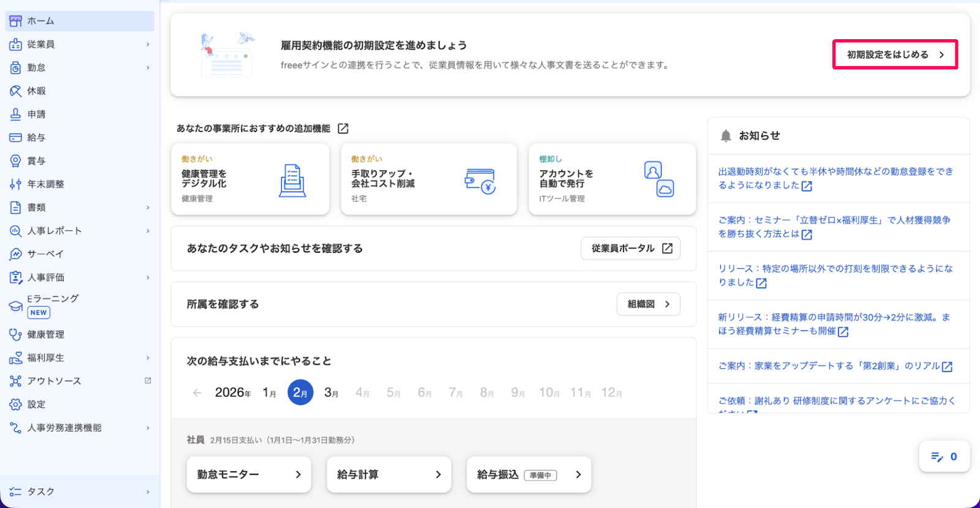This screenshot has height=508, width=980.
Task: Select the 12月 month
Action: point(611,393)
